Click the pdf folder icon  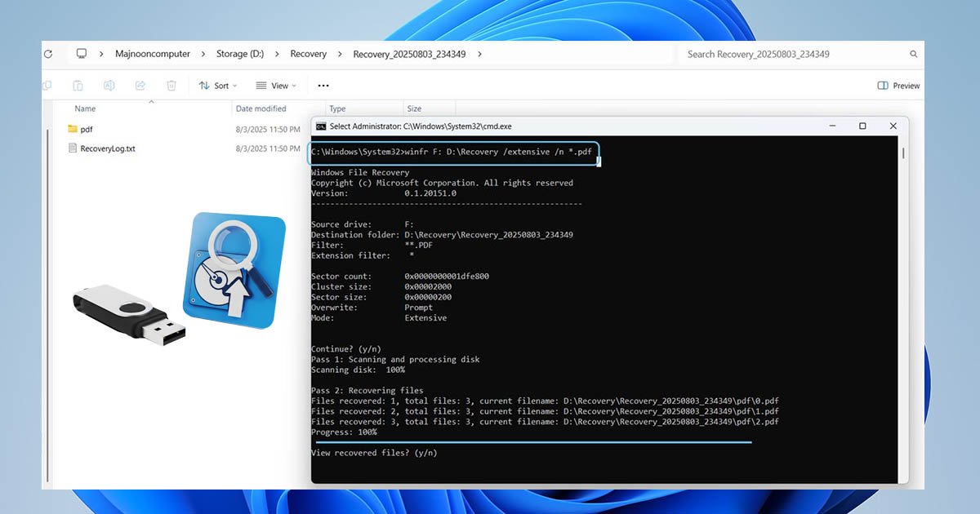(x=73, y=129)
